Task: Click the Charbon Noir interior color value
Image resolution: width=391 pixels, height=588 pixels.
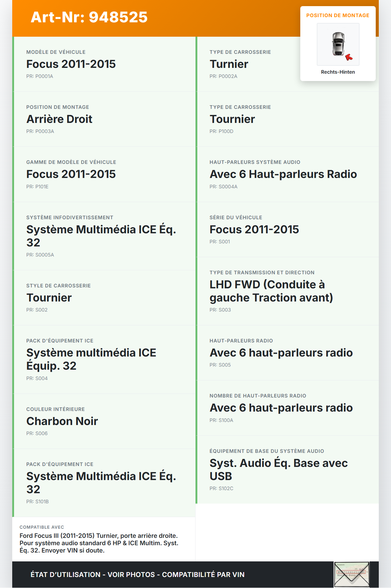Action: [62, 421]
